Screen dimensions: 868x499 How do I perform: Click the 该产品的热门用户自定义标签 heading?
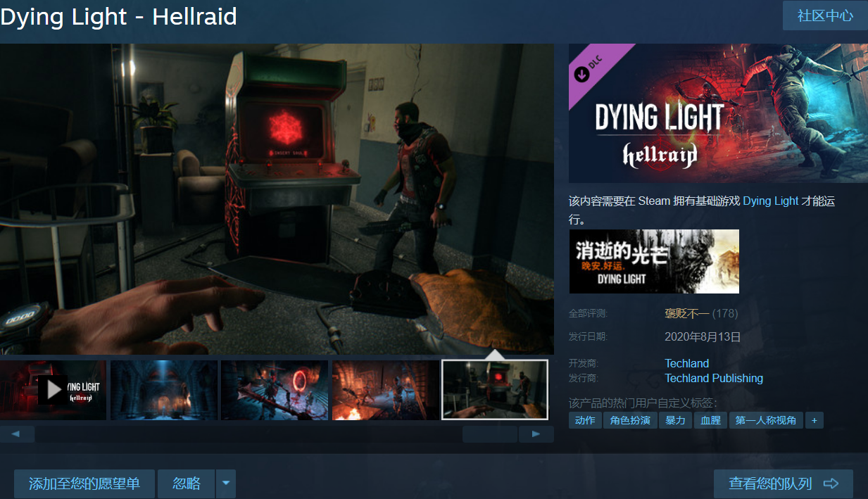click(643, 403)
